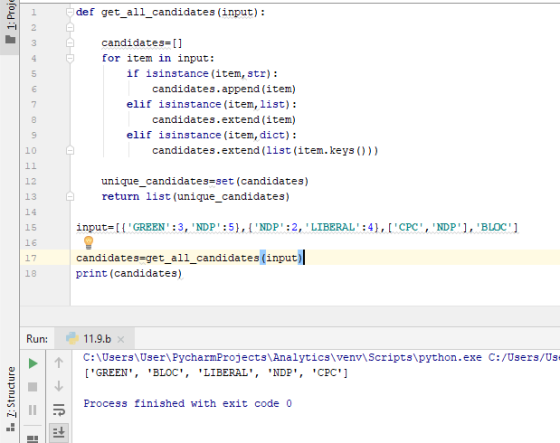Toggle Soft-Wrap in run console
This screenshot has width=560, height=443.
[x=59, y=410]
